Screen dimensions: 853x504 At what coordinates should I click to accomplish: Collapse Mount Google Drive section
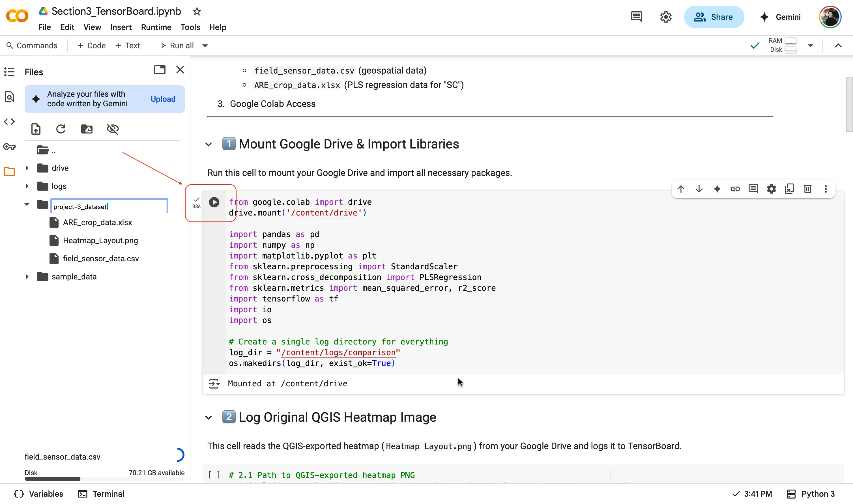coord(209,144)
